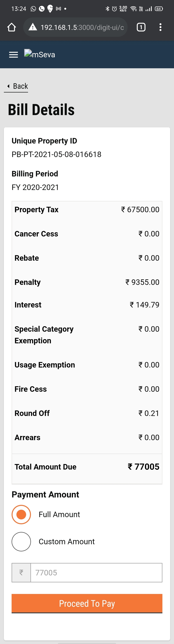
Task: Tap the insecure connection warning icon
Action: tap(33, 27)
